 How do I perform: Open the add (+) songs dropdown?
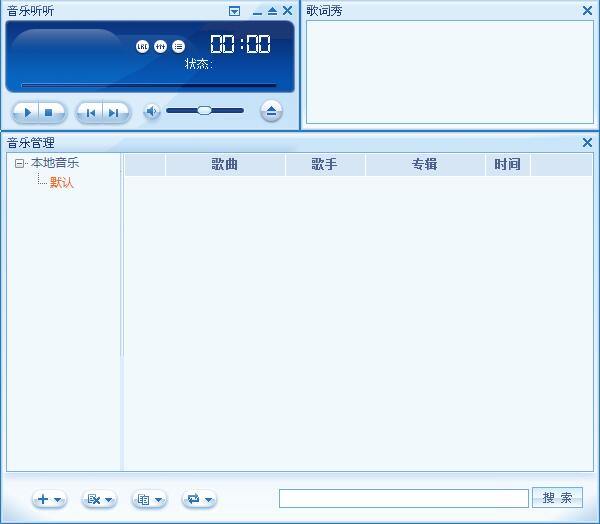49,500
